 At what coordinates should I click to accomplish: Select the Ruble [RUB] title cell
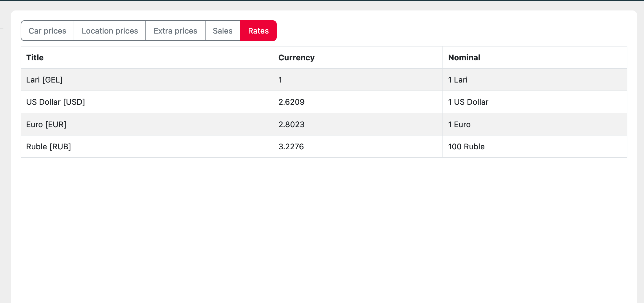pos(48,147)
